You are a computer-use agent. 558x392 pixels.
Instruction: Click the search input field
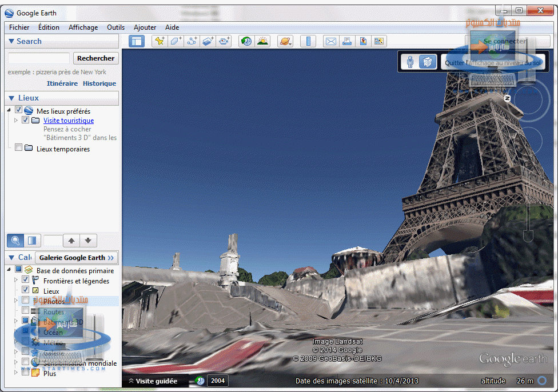(x=38, y=58)
